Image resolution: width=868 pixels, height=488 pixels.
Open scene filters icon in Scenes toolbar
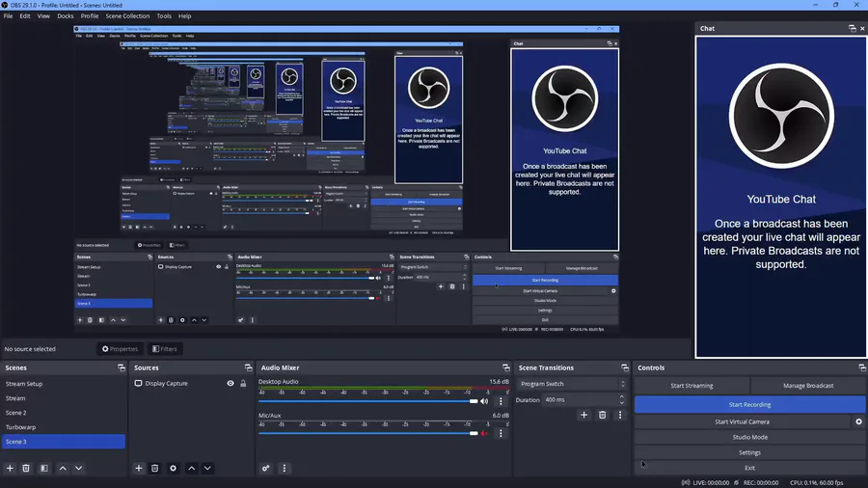tap(44, 468)
